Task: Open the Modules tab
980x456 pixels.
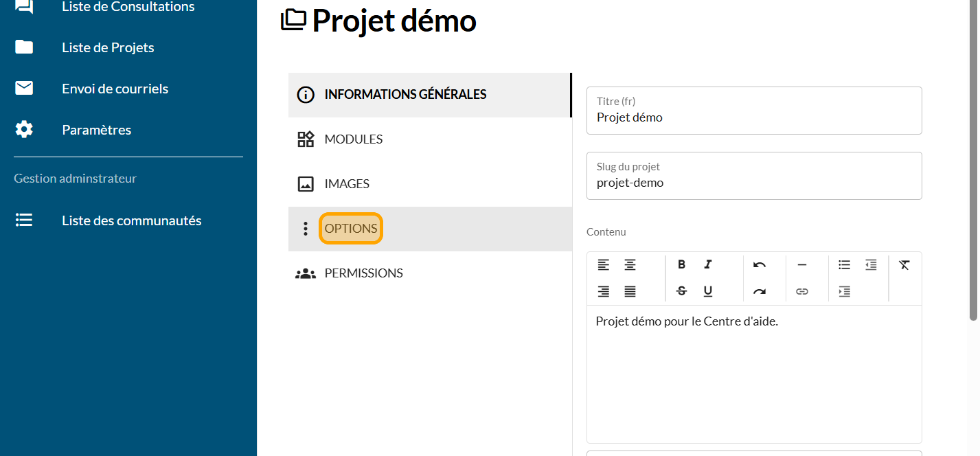Action: click(353, 139)
